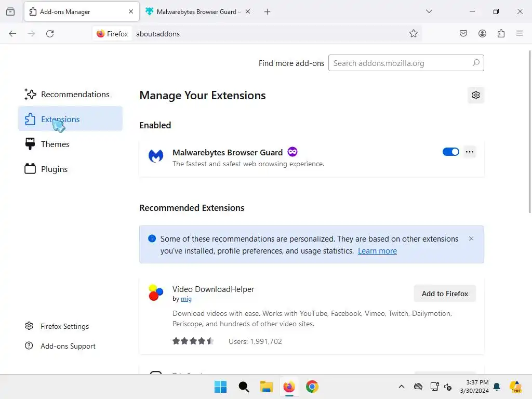Click the Users: 1,991,702 text
This screenshot has height=399, width=532.
[x=255, y=341]
